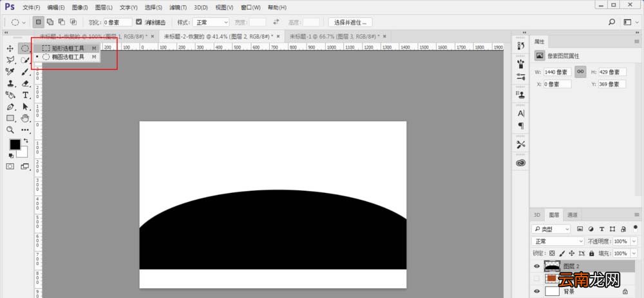Choose Add to Selection mode button
The height and width of the screenshot is (298, 644).
[x=50, y=22]
